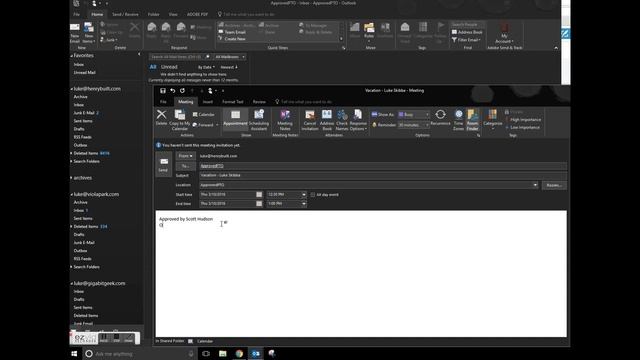Show Unread messages filter
Viewport: 640px width, 360px height.
pos(169,67)
